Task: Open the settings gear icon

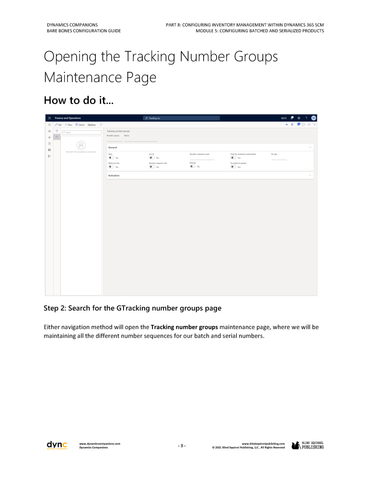Action: [x=299, y=118]
